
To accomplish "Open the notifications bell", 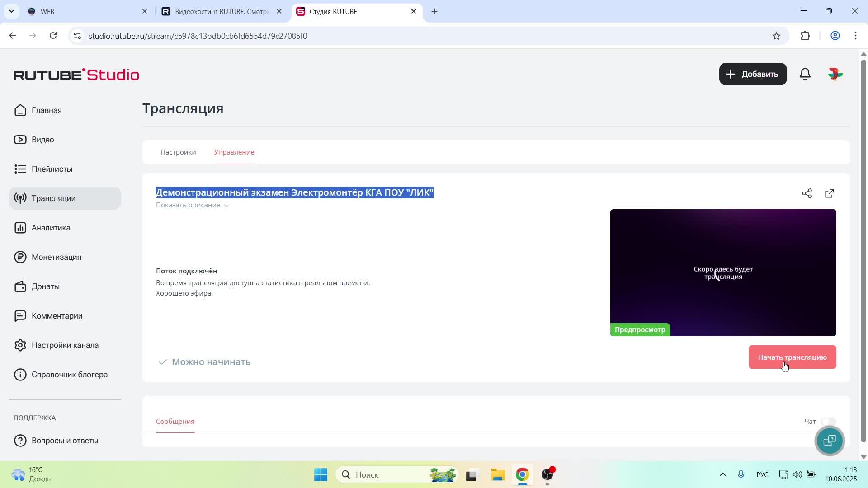I will (805, 74).
